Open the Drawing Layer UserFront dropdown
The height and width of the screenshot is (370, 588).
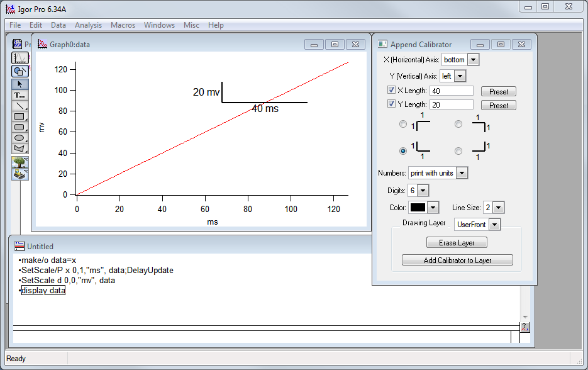pos(477,224)
